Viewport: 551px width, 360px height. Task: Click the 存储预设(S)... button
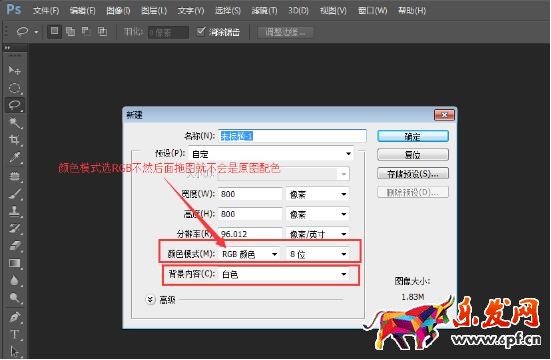413,173
